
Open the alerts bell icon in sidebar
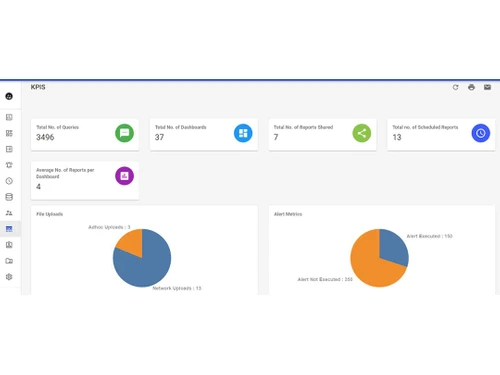[x=9, y=165]
